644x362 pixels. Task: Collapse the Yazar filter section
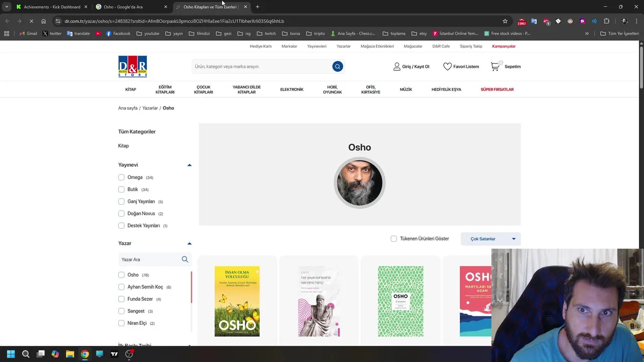189,243
